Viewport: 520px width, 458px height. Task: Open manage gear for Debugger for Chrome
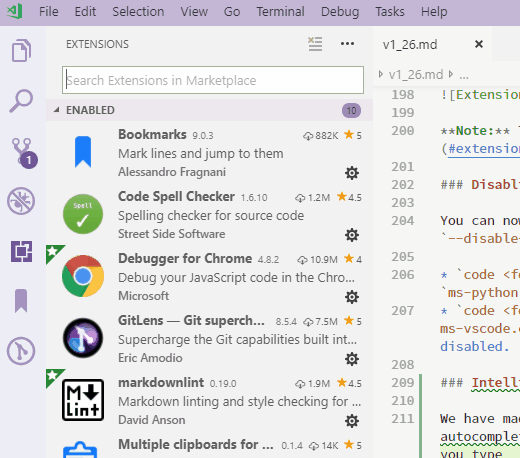click(352, 297)
